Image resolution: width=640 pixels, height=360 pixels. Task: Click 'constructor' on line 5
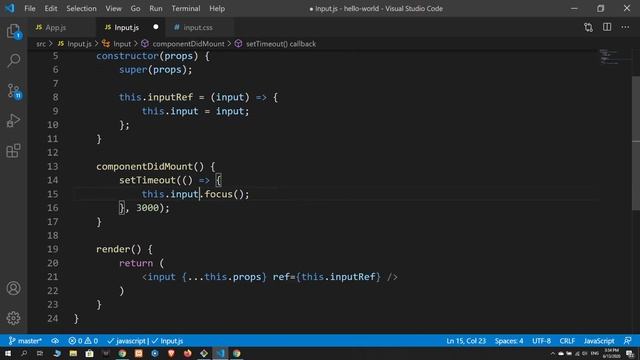[127, 56]
